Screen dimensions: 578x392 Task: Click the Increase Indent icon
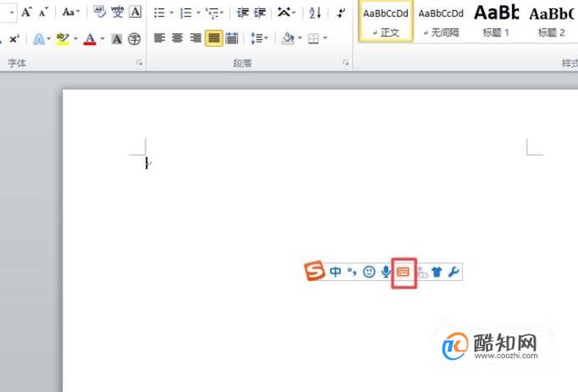pos(260,14)
